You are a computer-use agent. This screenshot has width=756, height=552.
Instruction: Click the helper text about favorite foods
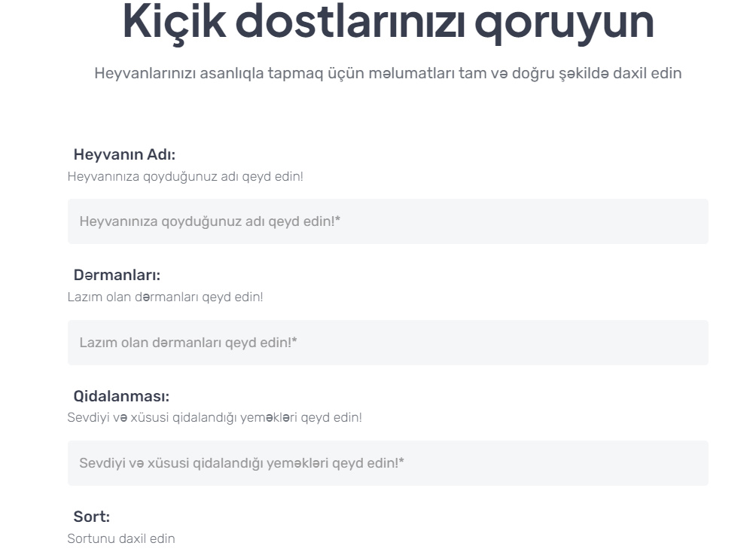coord(215,416)
